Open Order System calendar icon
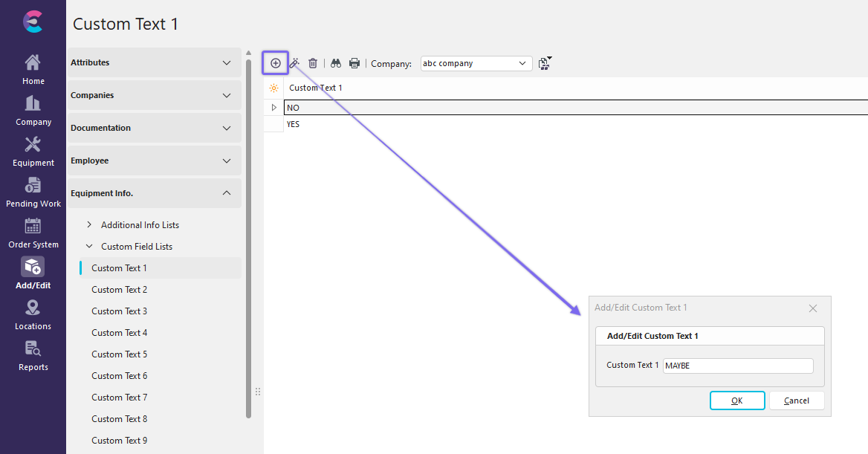The width and height of the screenshot is (868, 454). point(33,233)
